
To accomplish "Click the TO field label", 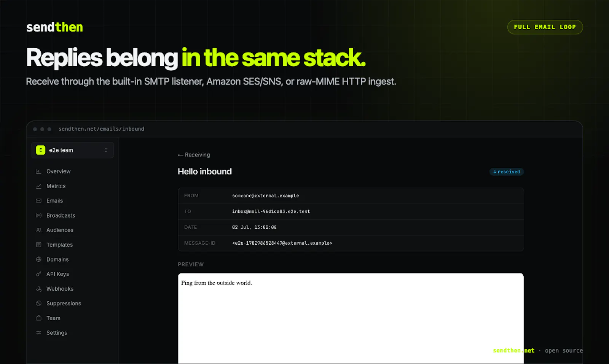I will [188, 211].
